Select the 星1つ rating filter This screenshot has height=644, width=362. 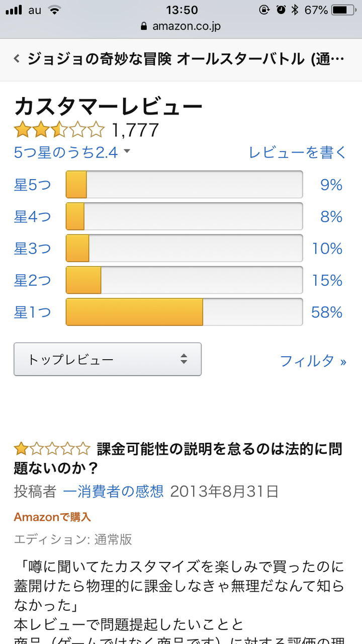coord(33,312)
